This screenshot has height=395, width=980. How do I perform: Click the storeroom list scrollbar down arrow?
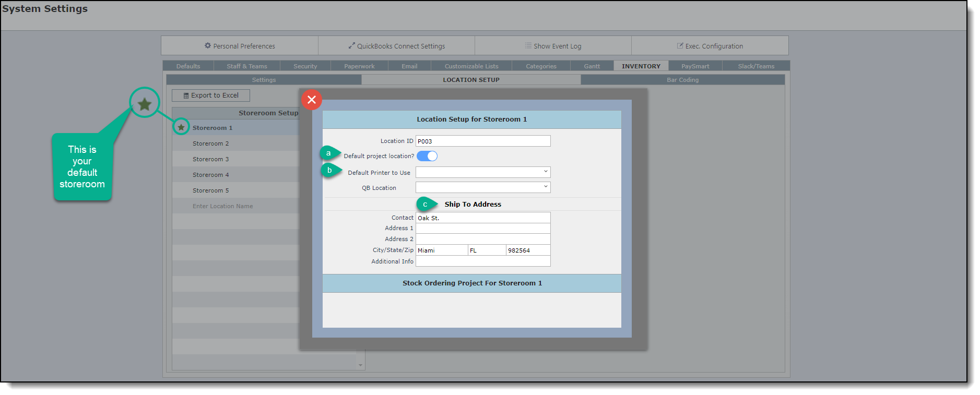coord(360,365)
